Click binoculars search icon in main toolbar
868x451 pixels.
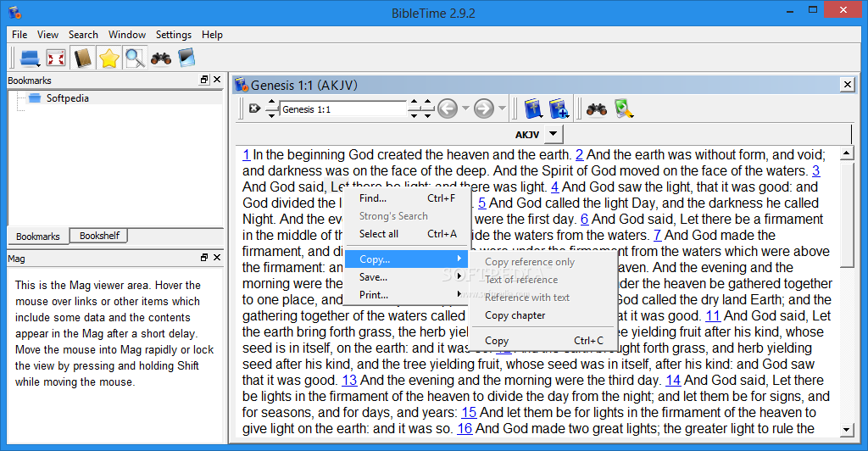tap(161, 58)
